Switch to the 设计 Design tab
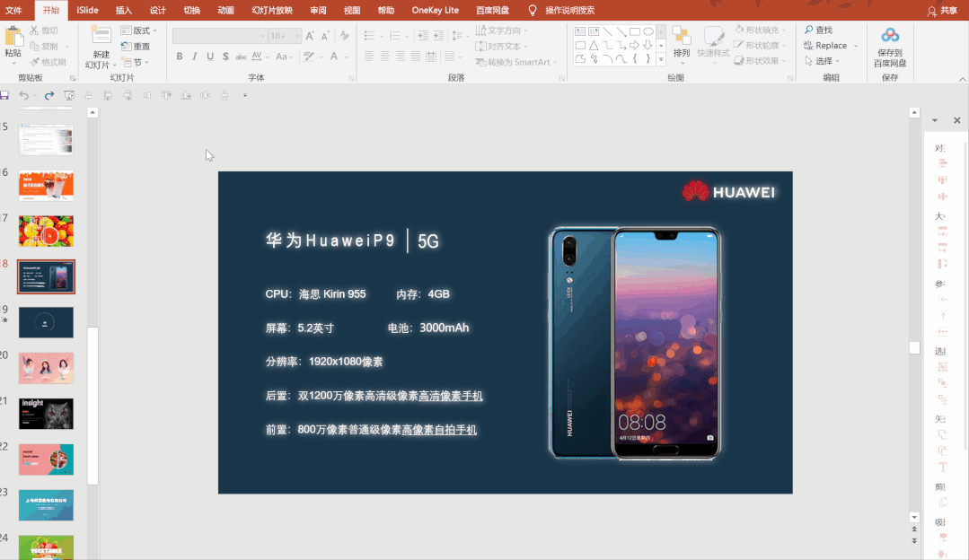 click(157, 11)
